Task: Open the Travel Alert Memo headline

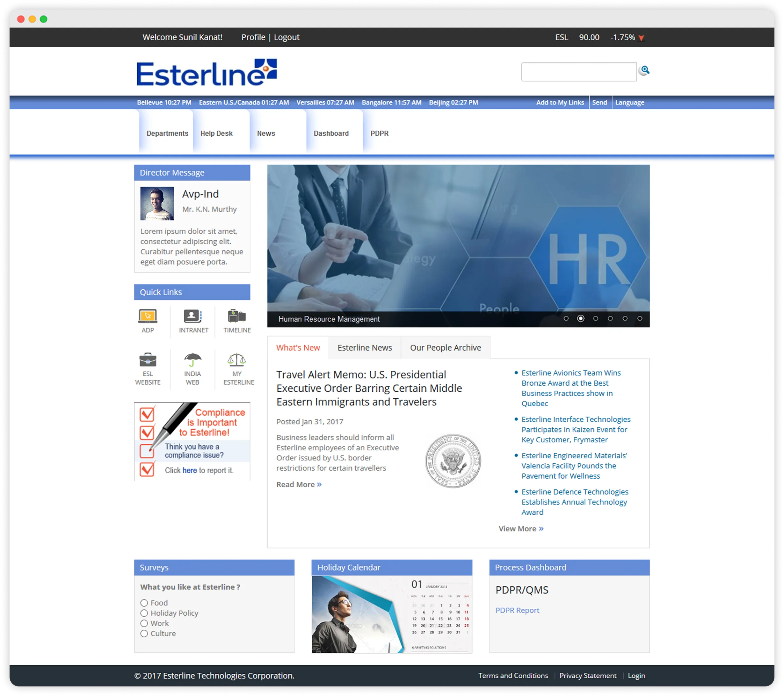Action: click(369, 388)
